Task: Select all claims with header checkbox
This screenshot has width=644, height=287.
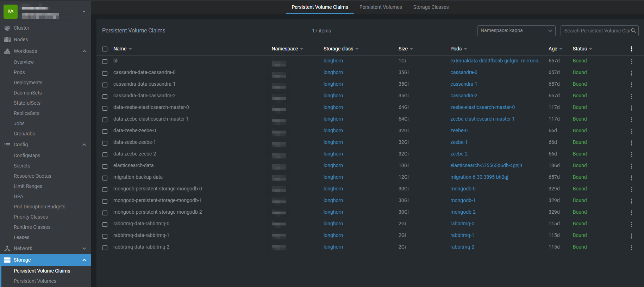Action: point(105,49)
